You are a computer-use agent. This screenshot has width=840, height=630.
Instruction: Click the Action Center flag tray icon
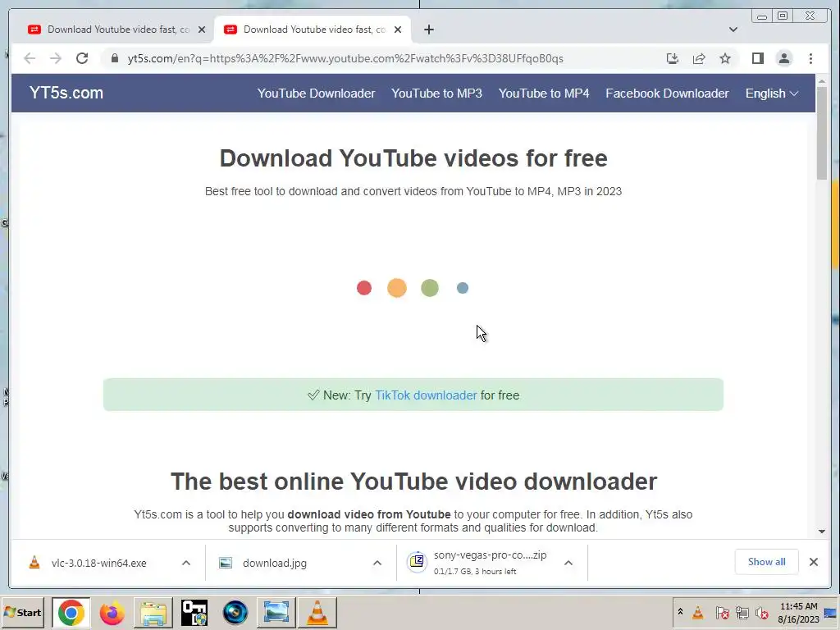coord(722,612)
